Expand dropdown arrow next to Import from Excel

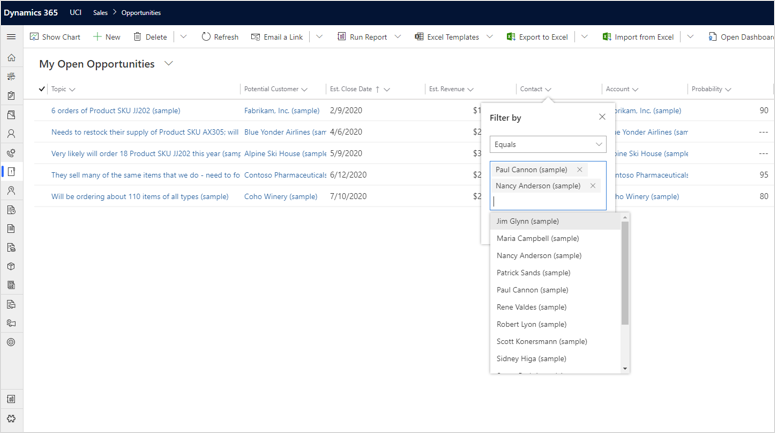point(690,37)
